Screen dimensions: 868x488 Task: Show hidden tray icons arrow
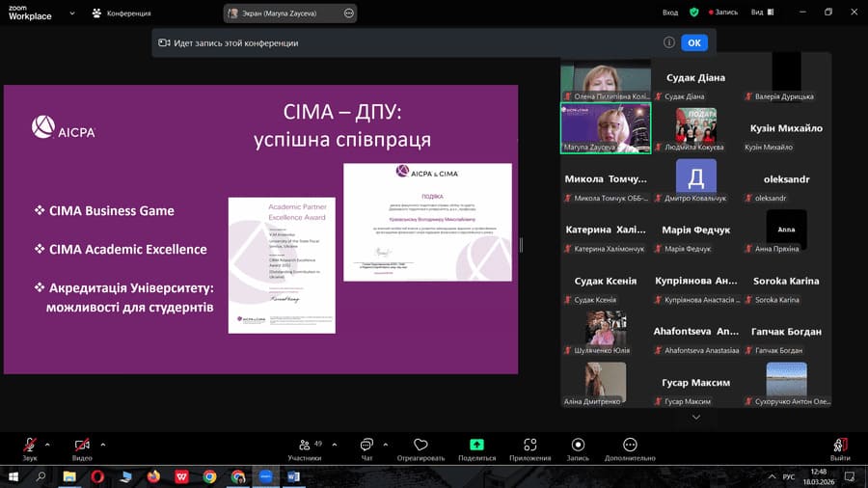coord(772,476)
